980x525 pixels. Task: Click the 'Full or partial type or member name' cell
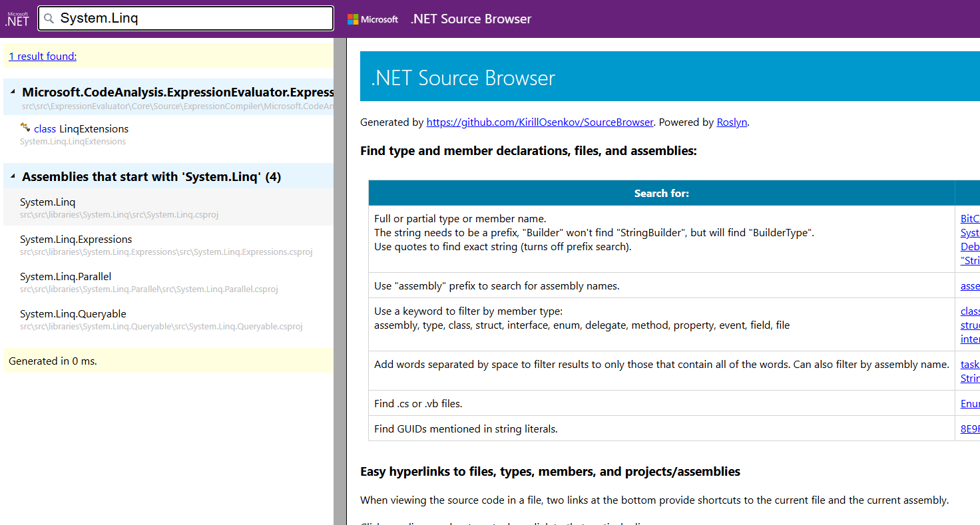click(x=662, y=239)
